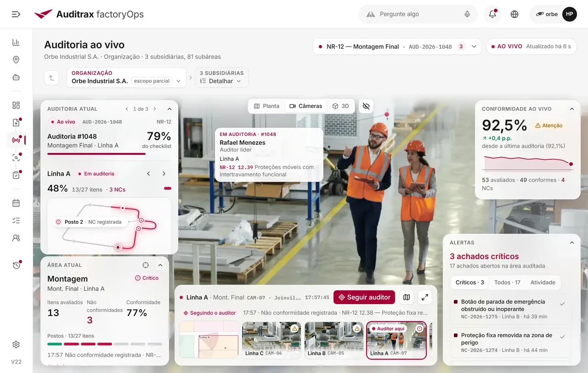
Task: Activate the microphone in search bar
Action: point(467,14)
